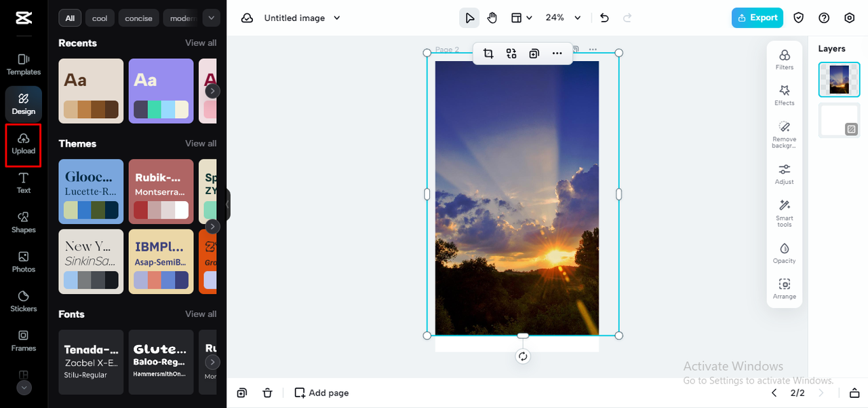Image resolution: width=868 pixels, height=408 pixels.
Task: Open the Adjust settings
Action: click(x=785, y=174)
